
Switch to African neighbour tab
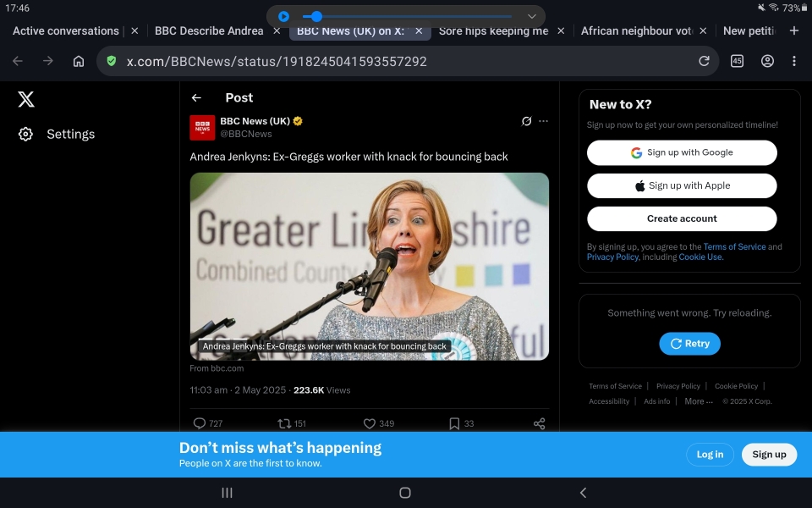636,31
